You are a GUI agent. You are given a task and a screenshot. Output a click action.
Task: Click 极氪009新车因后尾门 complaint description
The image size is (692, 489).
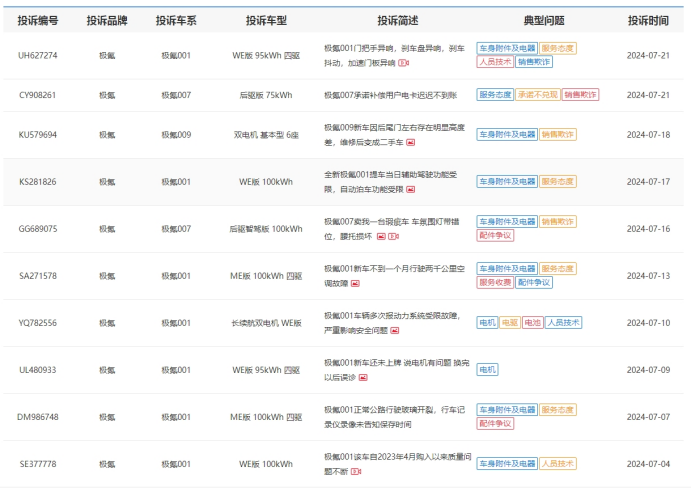tap(394, 135)
